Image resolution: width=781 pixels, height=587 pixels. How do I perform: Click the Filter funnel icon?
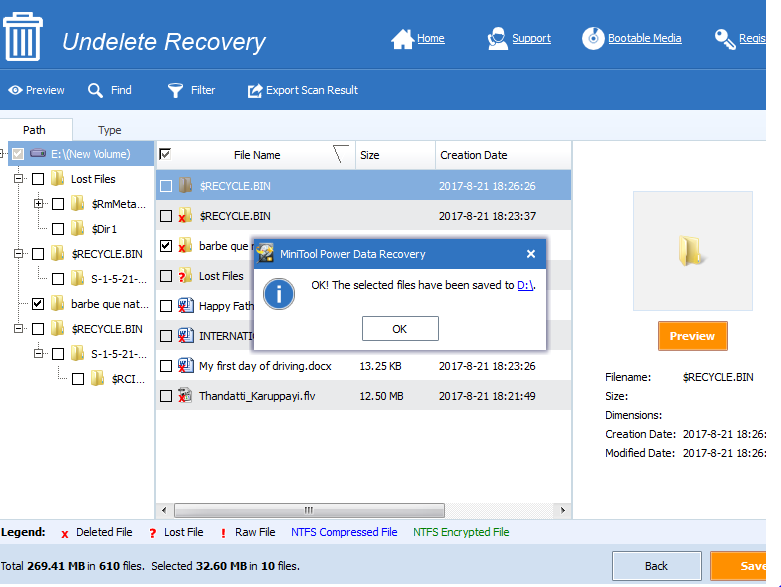point(175,91)
